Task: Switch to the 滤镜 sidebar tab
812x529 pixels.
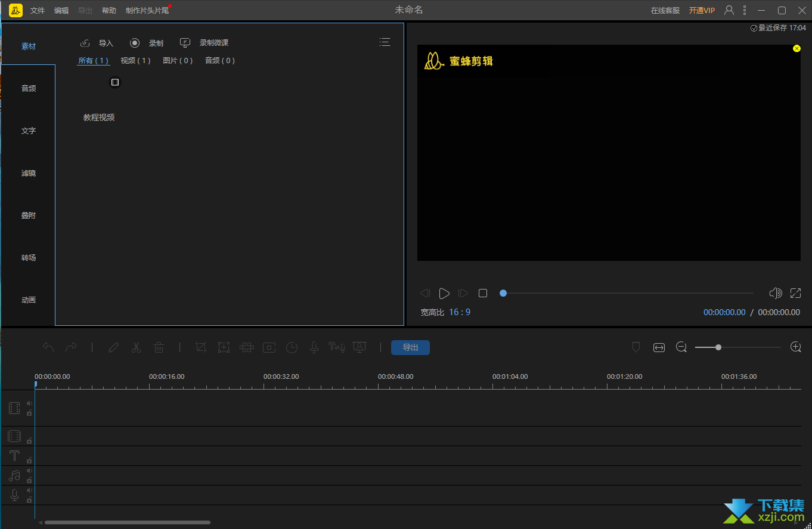Action: 29,173
